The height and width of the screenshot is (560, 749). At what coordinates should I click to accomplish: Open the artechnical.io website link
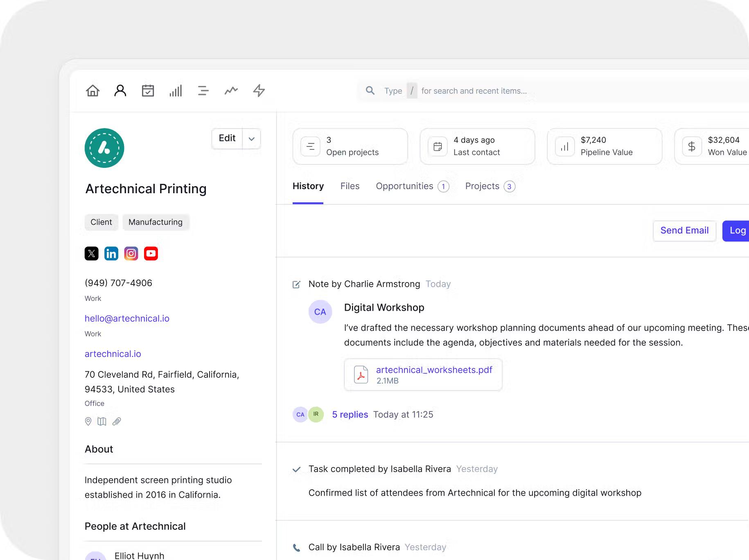113,354
